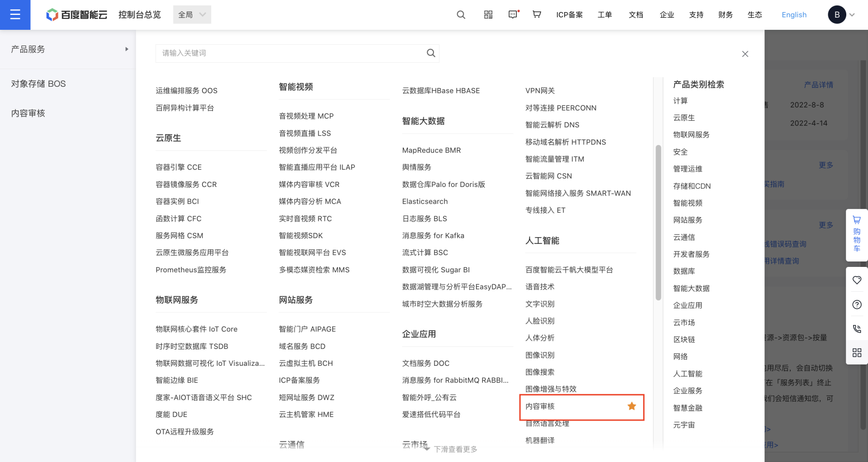
Task: Open 云智能网 CSN
Action: point(548,176)
